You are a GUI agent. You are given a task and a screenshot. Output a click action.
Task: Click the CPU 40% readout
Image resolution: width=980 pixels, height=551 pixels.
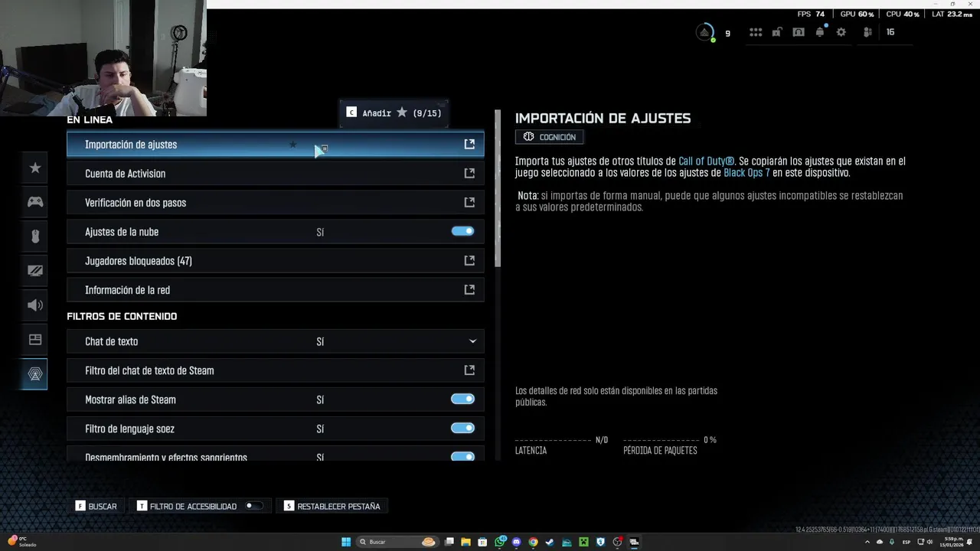pyautogui.click(x=903, y=14)
